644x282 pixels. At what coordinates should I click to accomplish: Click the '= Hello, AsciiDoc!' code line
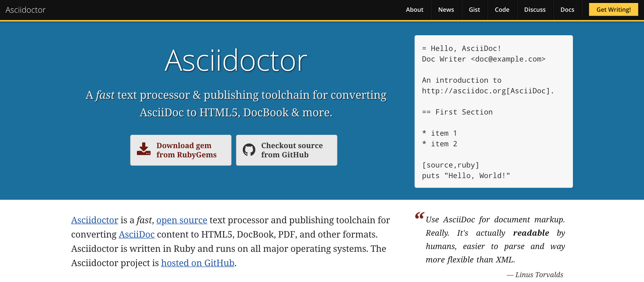click(x=462, y=48)
